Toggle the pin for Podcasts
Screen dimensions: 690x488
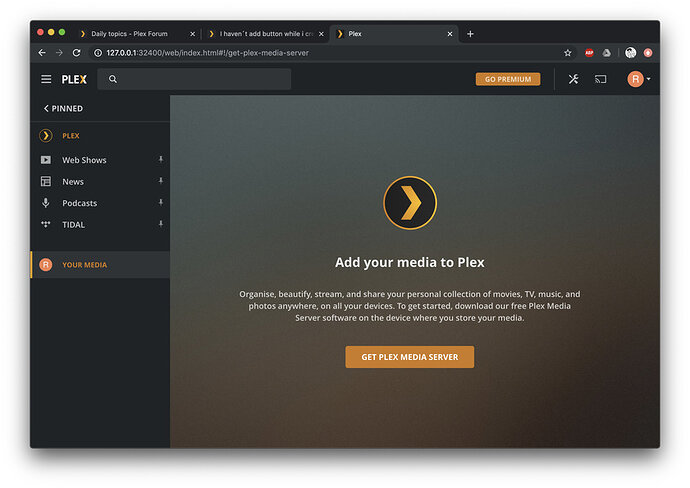pos(161,202)
